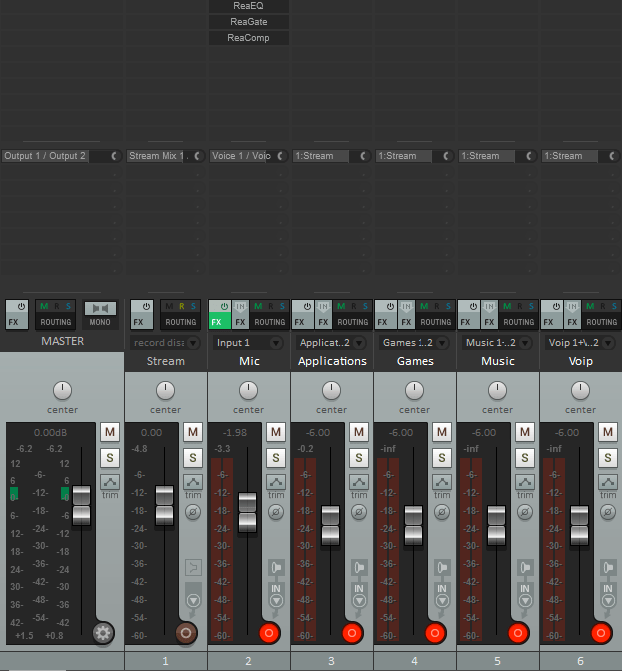Open the green Mic track FX button
Viewport: 622px width, 671px height.
(x=220, y=322)
